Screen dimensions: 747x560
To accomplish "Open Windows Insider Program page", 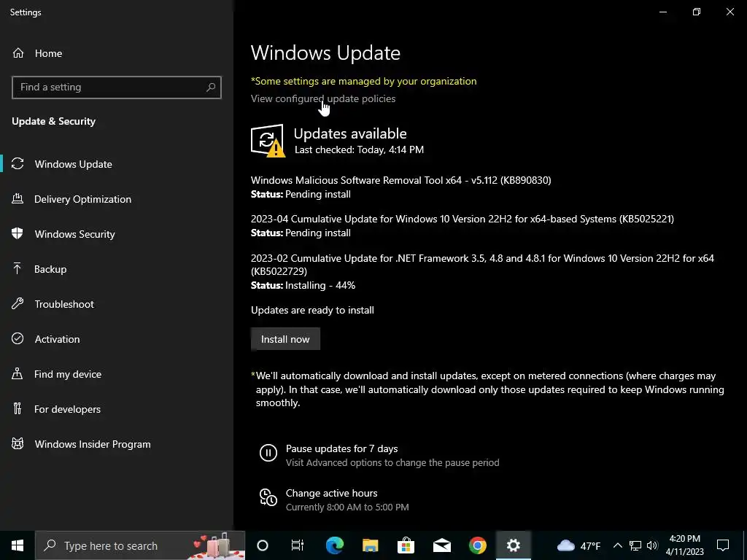I will point(93,444).
